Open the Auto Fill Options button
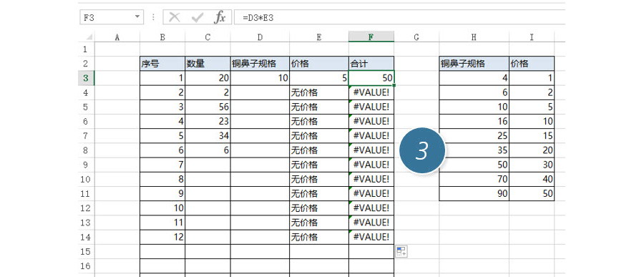 [x=401, y=251]
